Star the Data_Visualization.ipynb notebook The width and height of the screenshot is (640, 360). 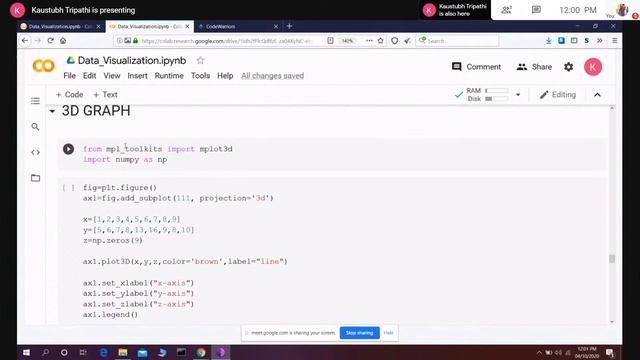(x=200, y=60)
